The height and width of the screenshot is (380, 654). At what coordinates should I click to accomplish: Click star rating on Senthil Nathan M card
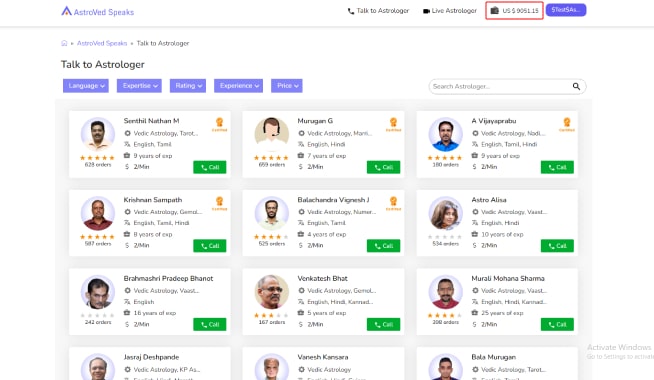[x=97, y=158]
